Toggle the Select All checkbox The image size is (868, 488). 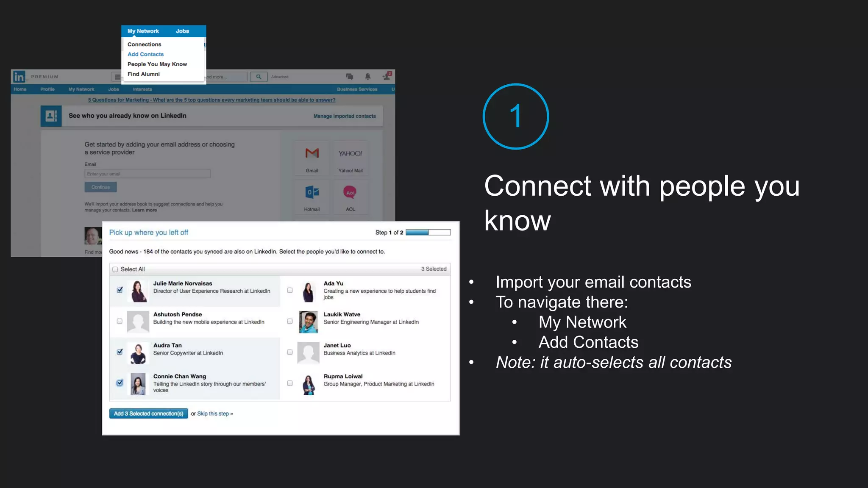[x=115, y=269]
